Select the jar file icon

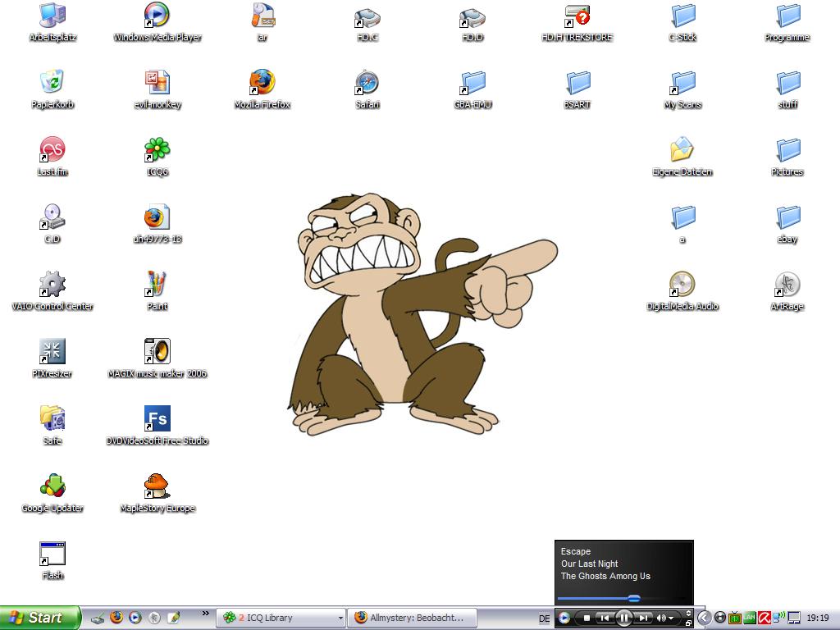pyautogui.click(x=262, y=24)
